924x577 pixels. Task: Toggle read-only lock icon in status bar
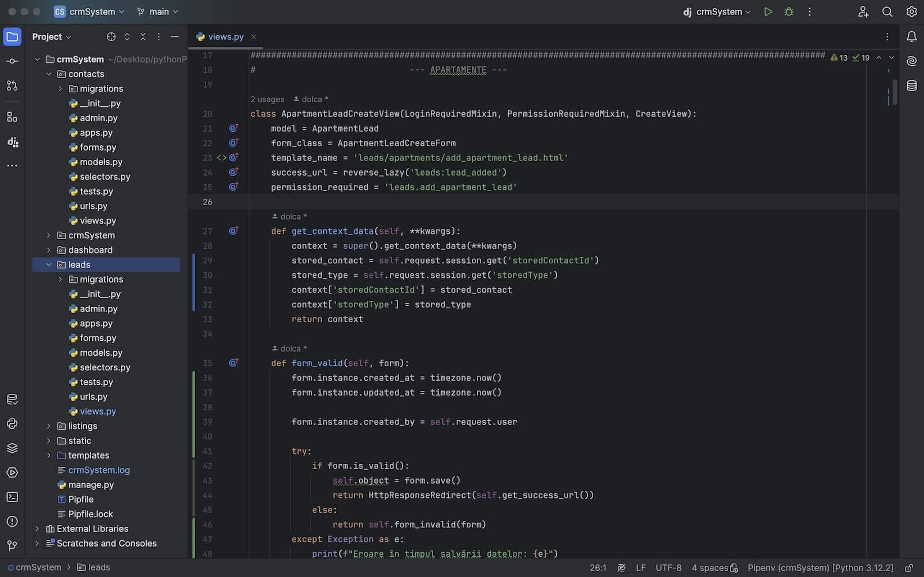[x=908, y=568]
